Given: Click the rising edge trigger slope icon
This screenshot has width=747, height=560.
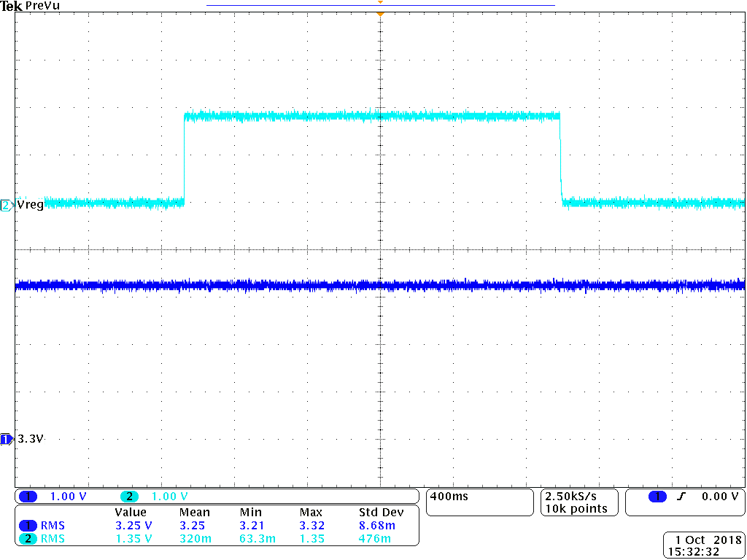Looking at the screenshot, I should [681, 497].
